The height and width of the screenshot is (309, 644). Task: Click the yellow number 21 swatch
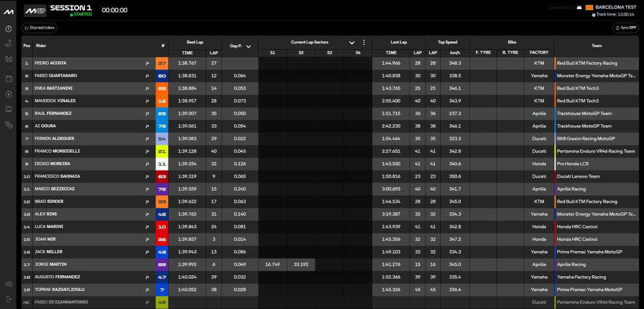tap(162, 151)
